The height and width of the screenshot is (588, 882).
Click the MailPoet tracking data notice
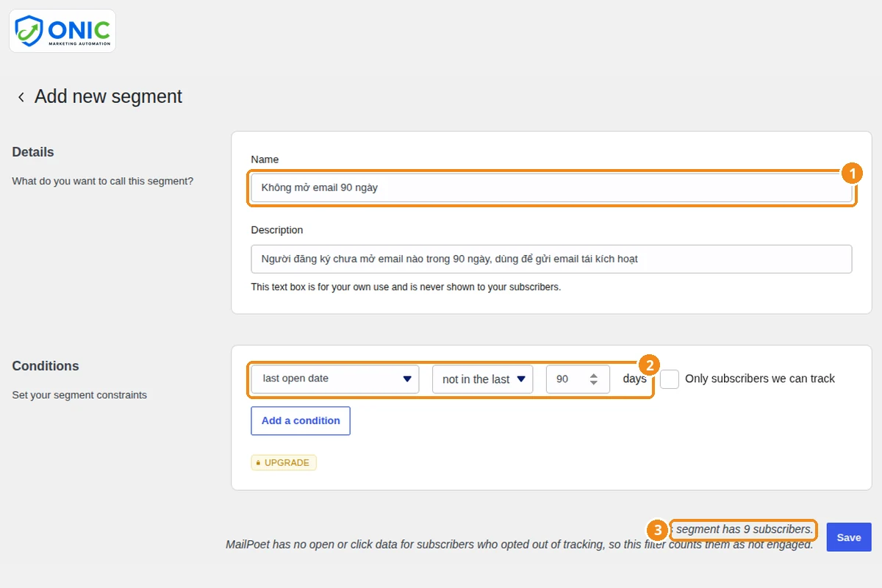[x=519, y=545]
